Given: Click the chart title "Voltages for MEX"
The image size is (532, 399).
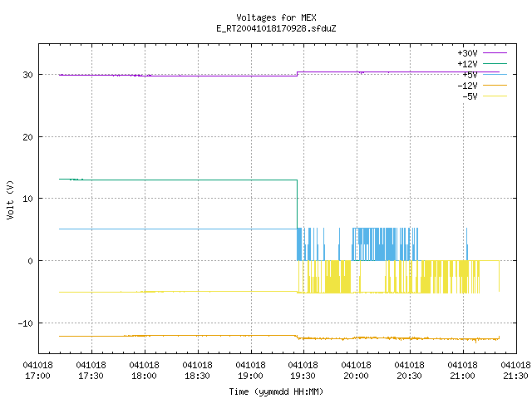Looking at the screenshot, I should tap(276, 17).
